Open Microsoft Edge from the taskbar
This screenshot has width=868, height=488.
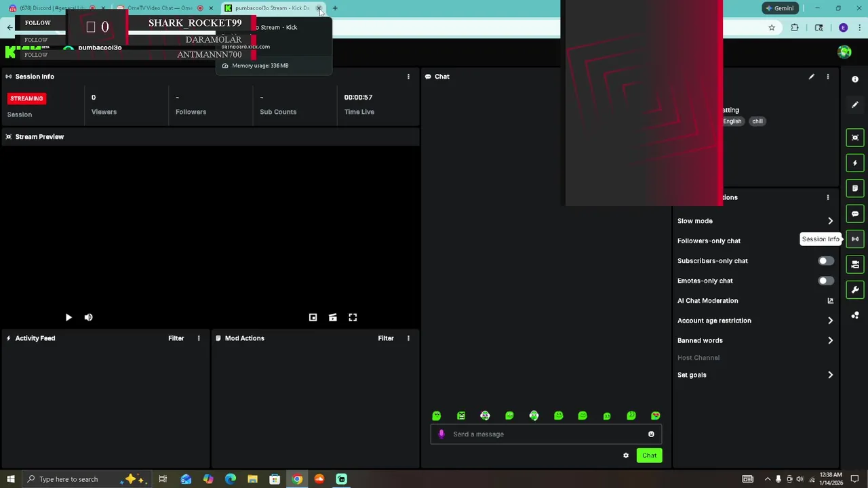pos(230,479)
